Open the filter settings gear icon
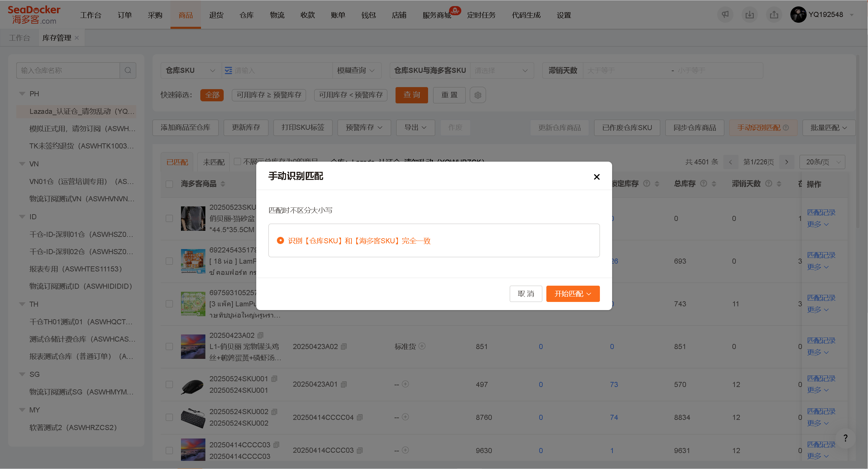868x469 pixels. coord(478,95)
